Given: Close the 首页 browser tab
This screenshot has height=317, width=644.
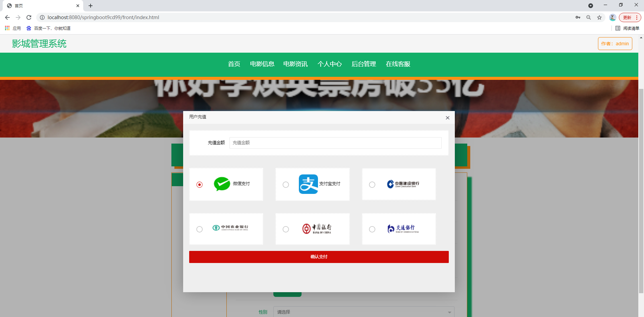Looking at the screenshot, I should pyautogui.click(x=78, y=6).
